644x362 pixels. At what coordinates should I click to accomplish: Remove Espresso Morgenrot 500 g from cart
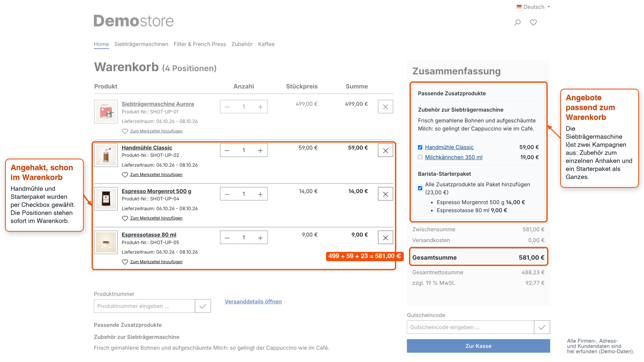click(x=385, y=194)
